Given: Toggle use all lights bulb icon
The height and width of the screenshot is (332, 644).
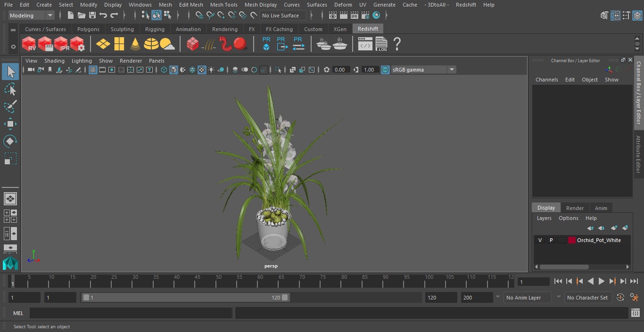Looking at the screenshot, I should pos(211,70).
